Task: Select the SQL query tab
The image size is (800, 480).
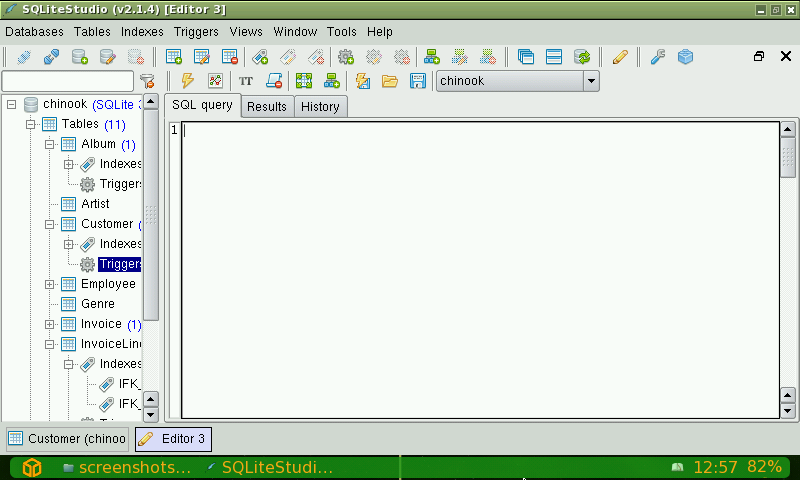Action: pos(202,105)
